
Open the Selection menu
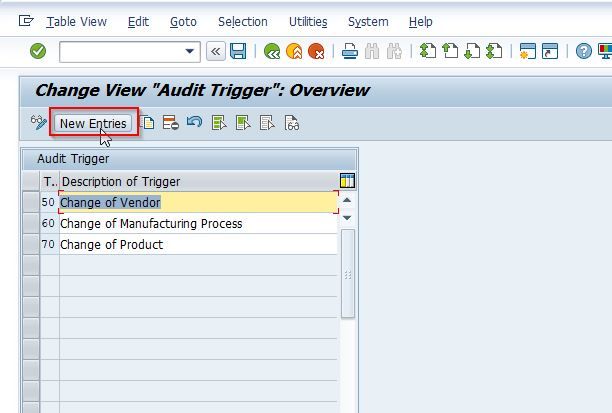point(243,22)
